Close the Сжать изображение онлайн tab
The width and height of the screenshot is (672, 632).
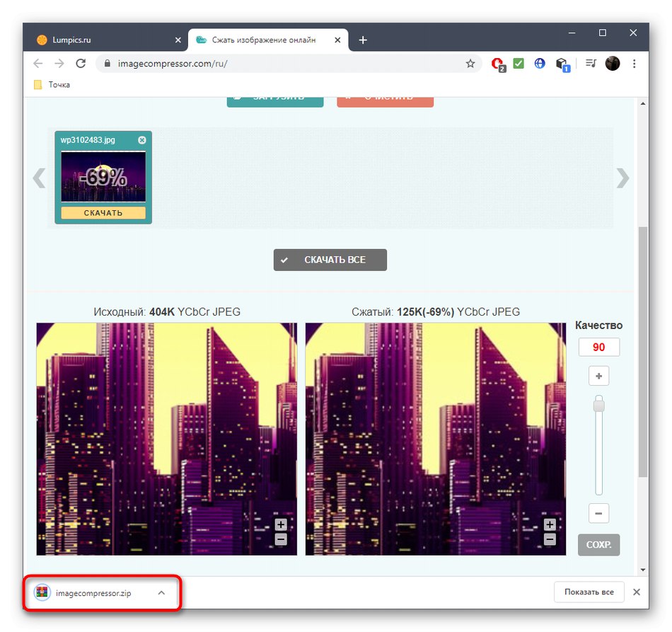337,40
